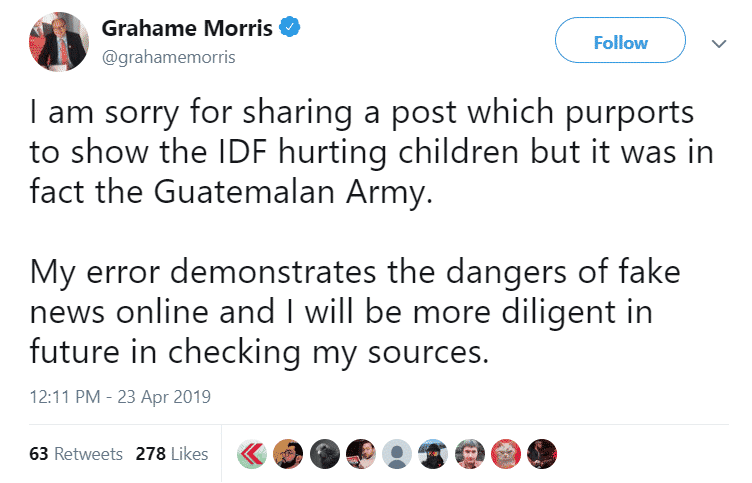Click the avatar of man in front of greenery
This screenshot has height=483, width=752.
469,453
